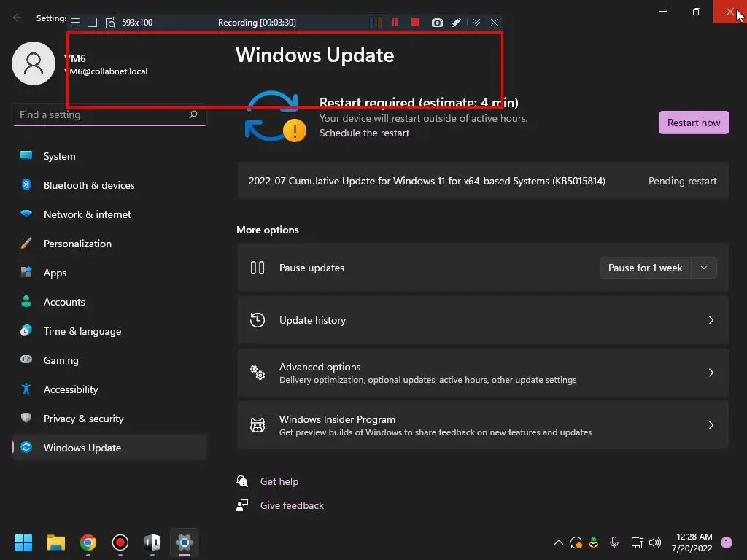Viewport: 747px width, 560px height.
Task: Open Update history
Action: point(483,320)
